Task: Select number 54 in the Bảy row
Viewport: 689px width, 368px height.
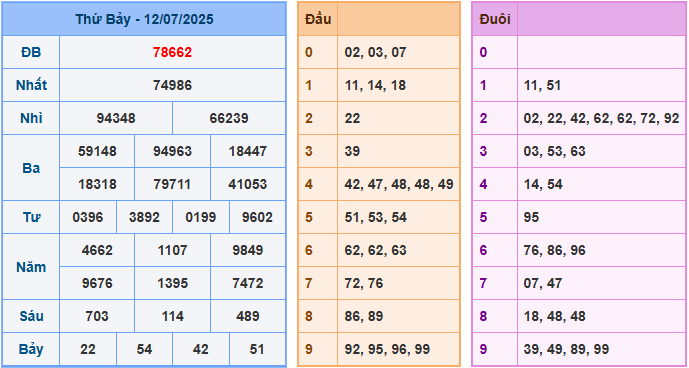Action: pyautogui.click(x=144, y=349)
